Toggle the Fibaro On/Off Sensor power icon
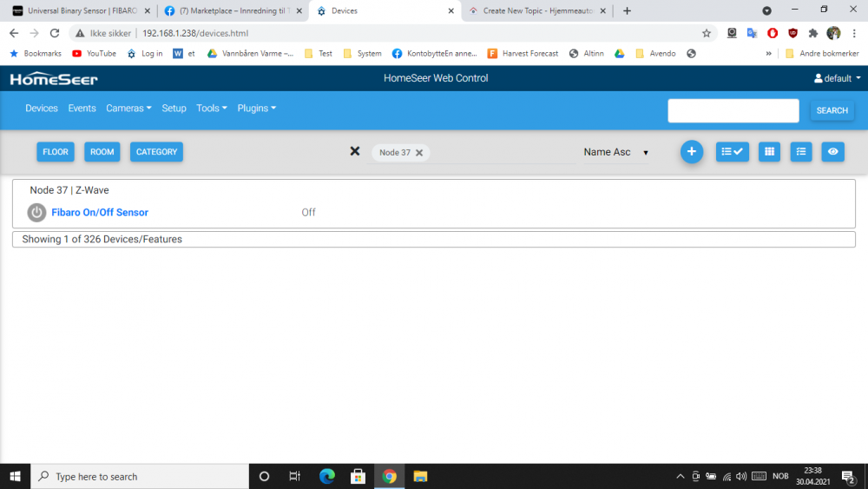This screenshot has width=868, height=489. tap(36, 213)
